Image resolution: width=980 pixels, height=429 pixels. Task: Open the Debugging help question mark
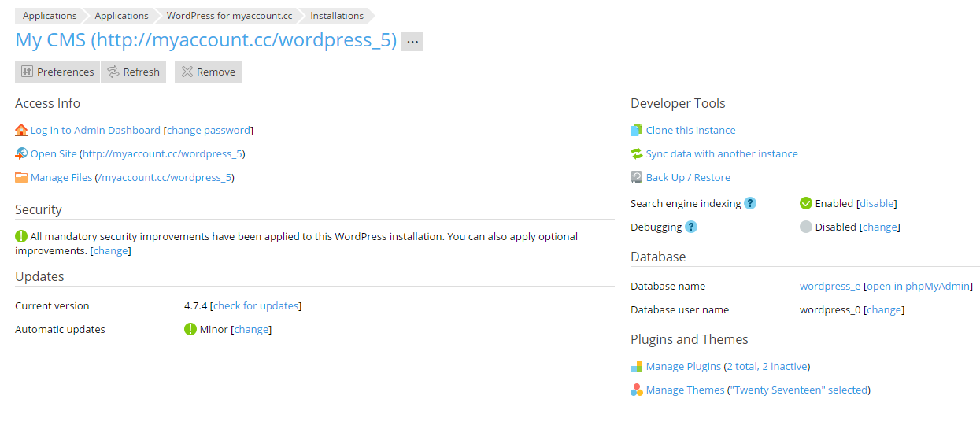click(691, 227)
